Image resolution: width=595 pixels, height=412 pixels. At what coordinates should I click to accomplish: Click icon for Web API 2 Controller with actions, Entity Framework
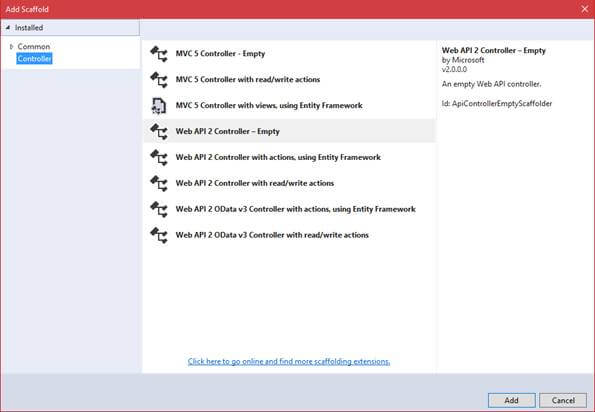coord(159,157)
